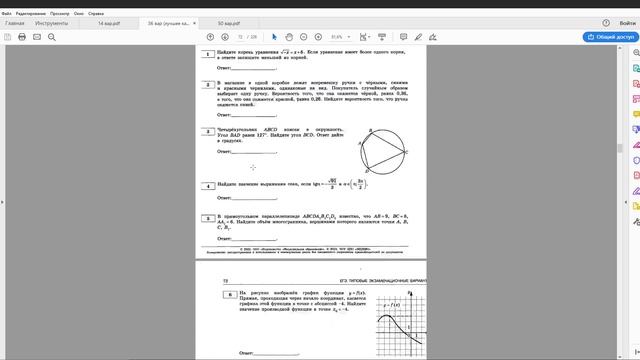Image resolution: width=640 pixels, height=360 pixels.
Task: Click the circle figure with quadrilateral ABCD
Action: (383, 151)
